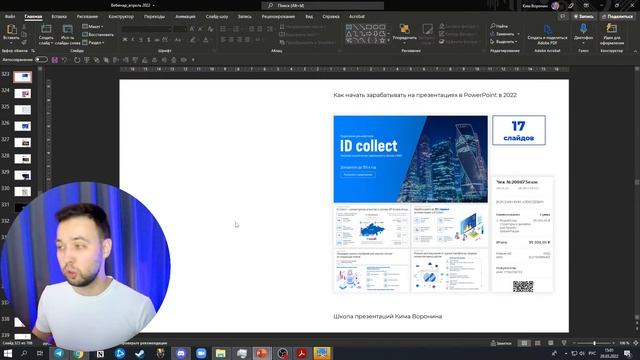Click the Normal view icon in status bar
Screen dimensions: 640x360
(524, 343)
